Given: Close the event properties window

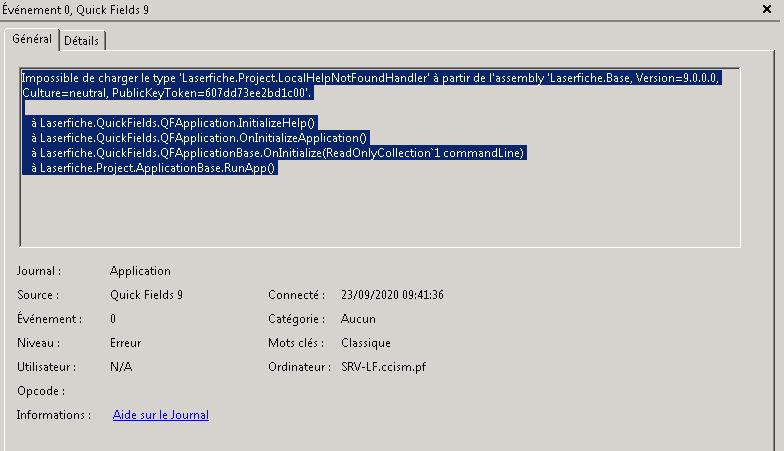Looking at the screenshot, I should [766, 9].
